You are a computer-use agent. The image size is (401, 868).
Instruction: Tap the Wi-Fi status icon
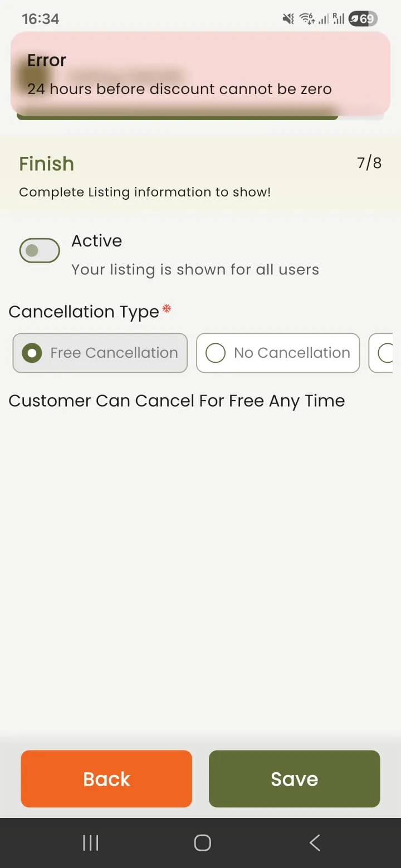tap(307, 19)
